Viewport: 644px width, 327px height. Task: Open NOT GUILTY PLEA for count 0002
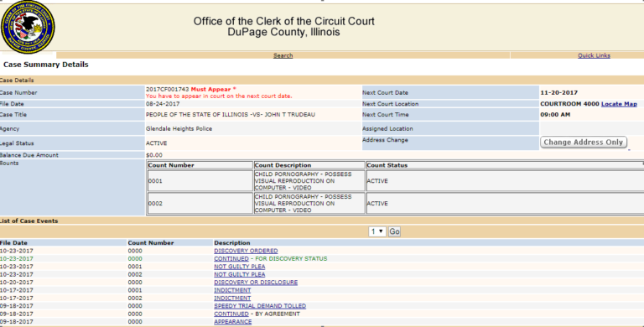click(240, 274)
